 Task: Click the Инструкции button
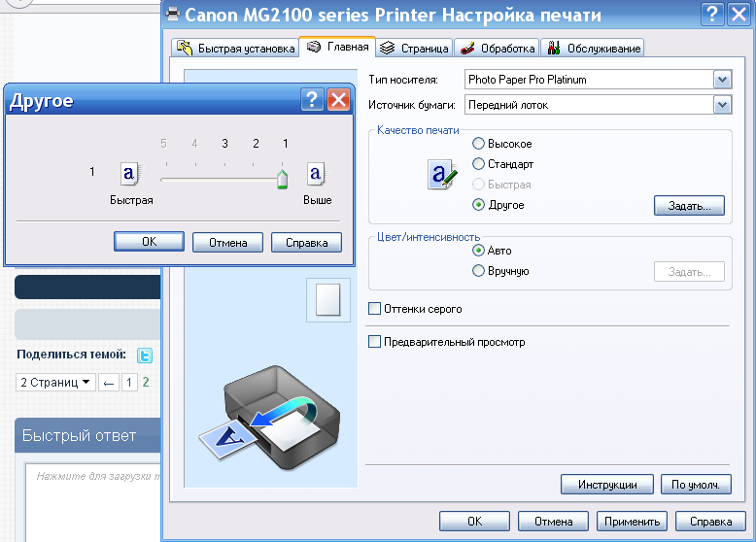tap(607, 485)
